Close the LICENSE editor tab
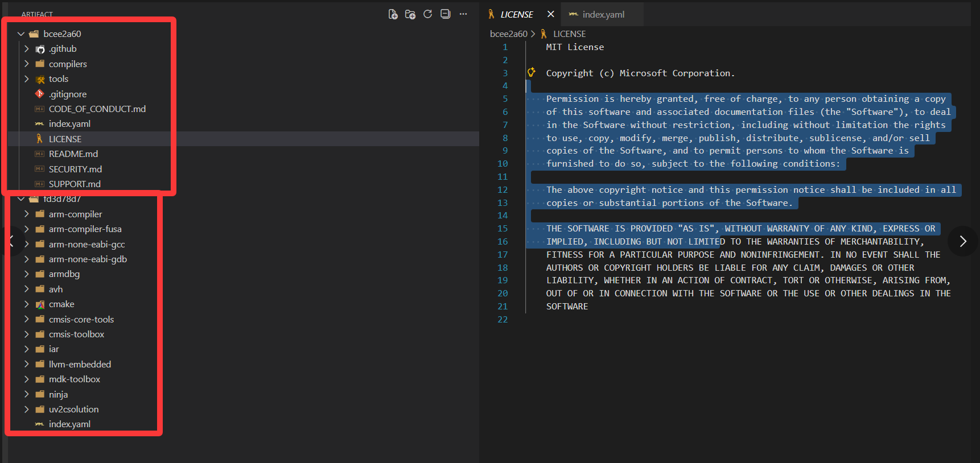Viewport: 980px width, 463px height. click(550, 14)
